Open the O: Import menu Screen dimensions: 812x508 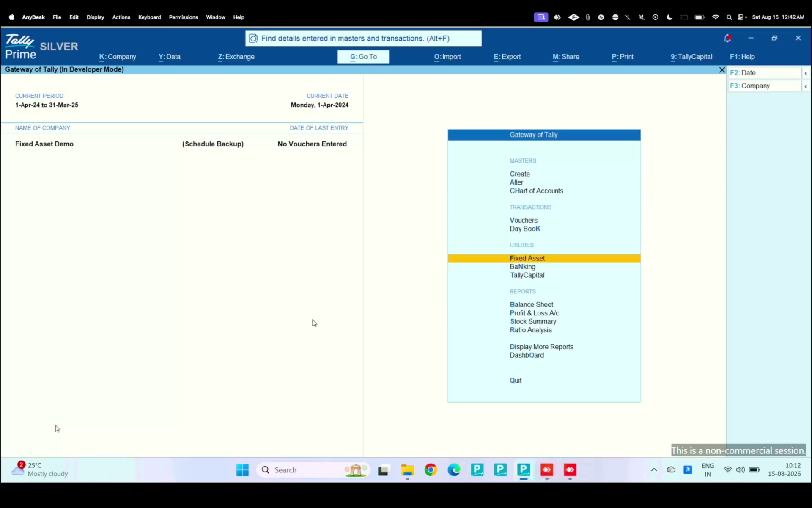click(x=447, y=57)
